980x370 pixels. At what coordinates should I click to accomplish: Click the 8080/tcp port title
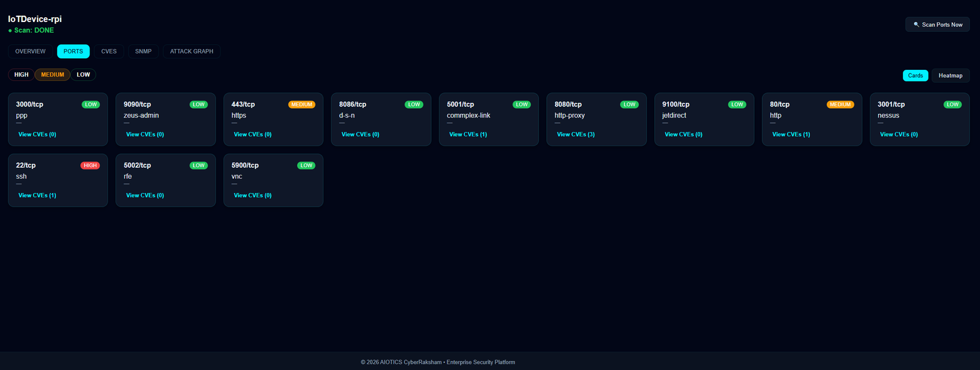568,105
